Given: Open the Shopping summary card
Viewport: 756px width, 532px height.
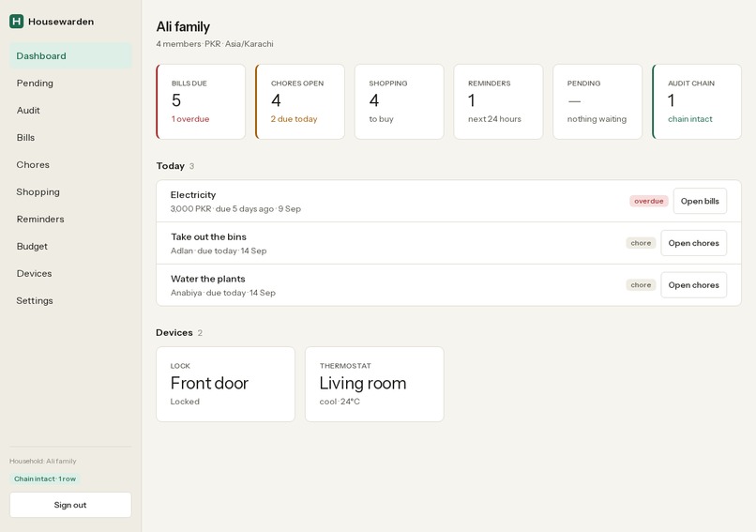Looking at the screenshot, I should pos(400,101).
